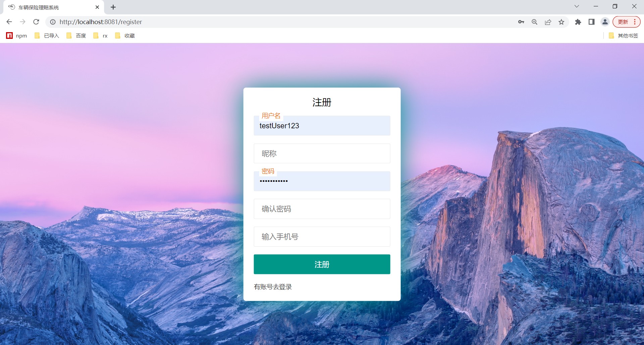This screenshot has width=644, height=345.
Task: Share this page icon
Action: [548, 22]
